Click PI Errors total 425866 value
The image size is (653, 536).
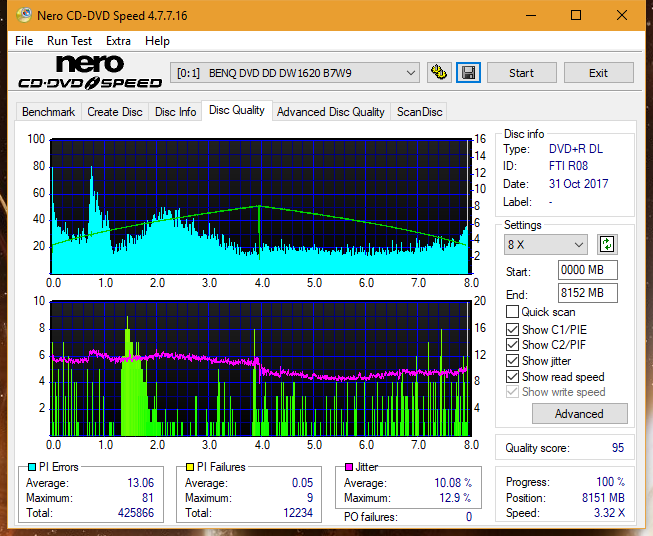pos(136,513)
